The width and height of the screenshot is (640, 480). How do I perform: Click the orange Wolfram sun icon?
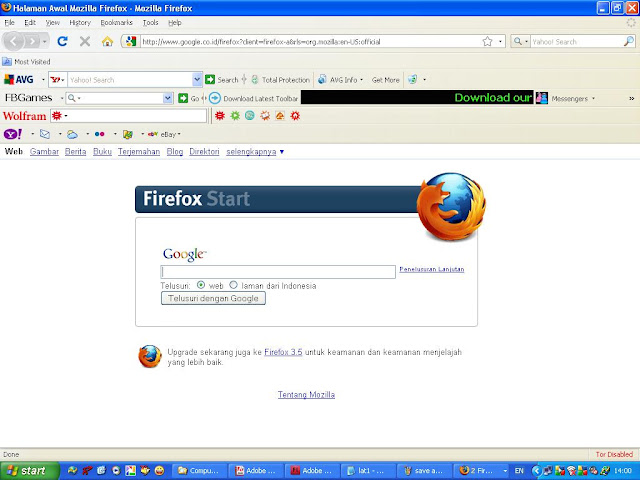[x=265, y=116]
